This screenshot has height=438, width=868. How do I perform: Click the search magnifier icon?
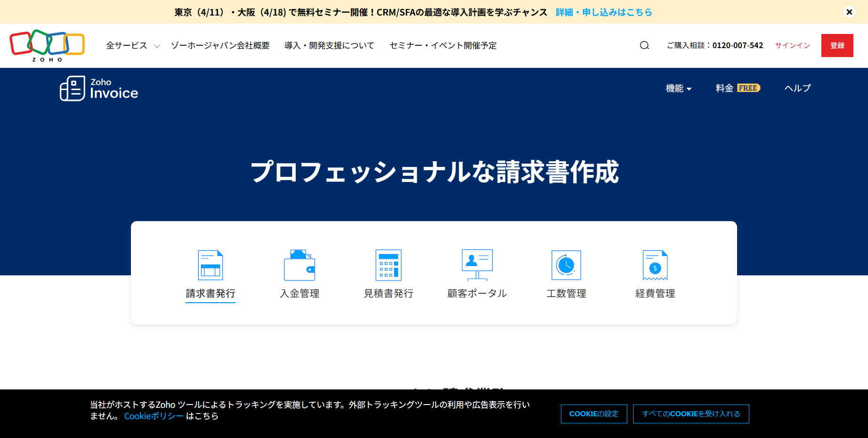(644, 45)
